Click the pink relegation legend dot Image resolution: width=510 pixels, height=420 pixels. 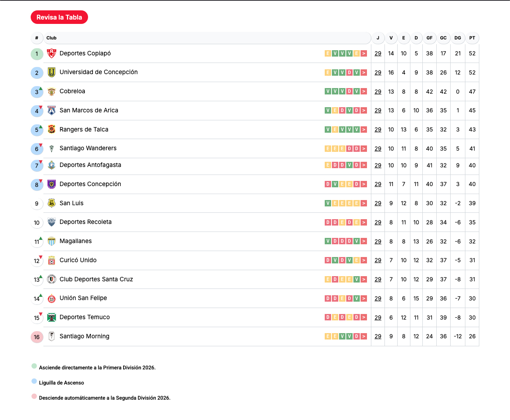coord(34,396)
